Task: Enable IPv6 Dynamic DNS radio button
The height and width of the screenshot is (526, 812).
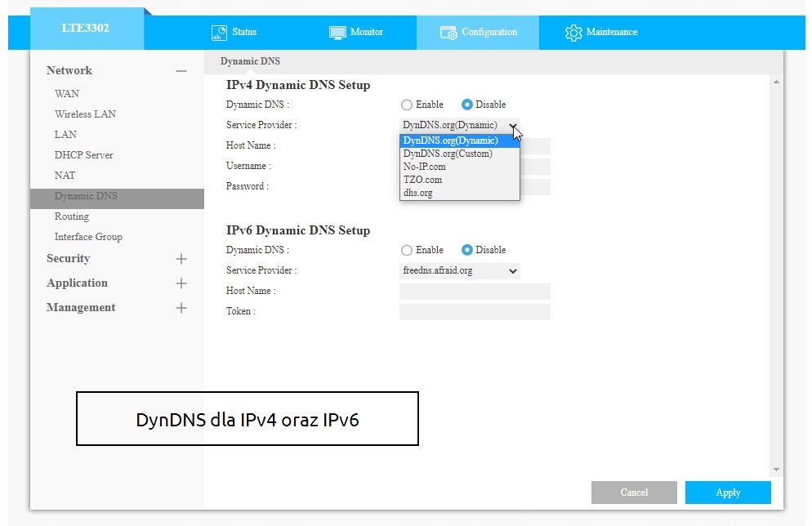Action: pyautogui.click(x=407, y=250)
